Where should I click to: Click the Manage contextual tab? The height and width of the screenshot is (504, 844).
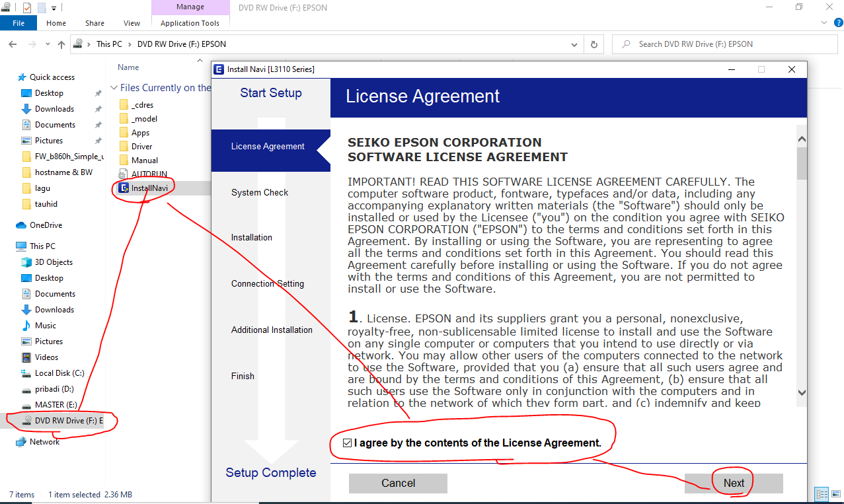coord(190,7)
